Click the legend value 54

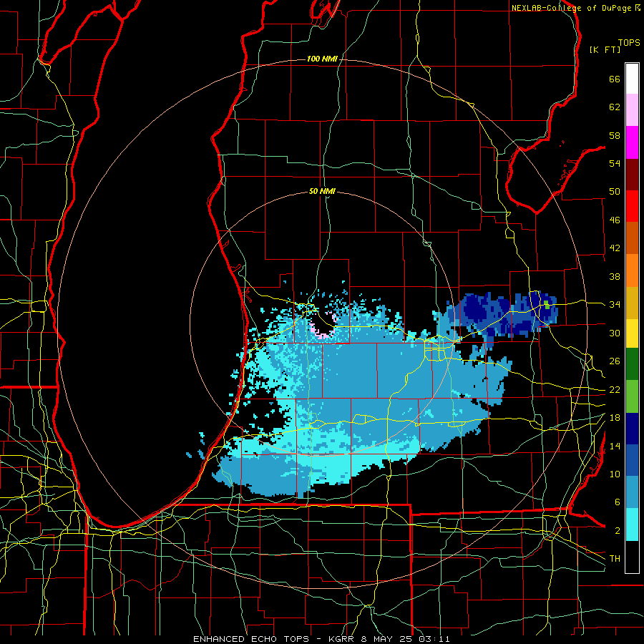615,163
